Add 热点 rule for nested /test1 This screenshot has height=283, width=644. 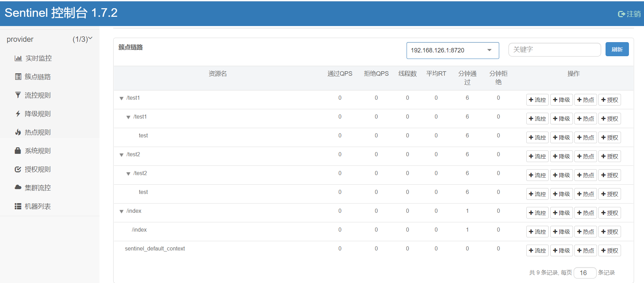(585, 119)
